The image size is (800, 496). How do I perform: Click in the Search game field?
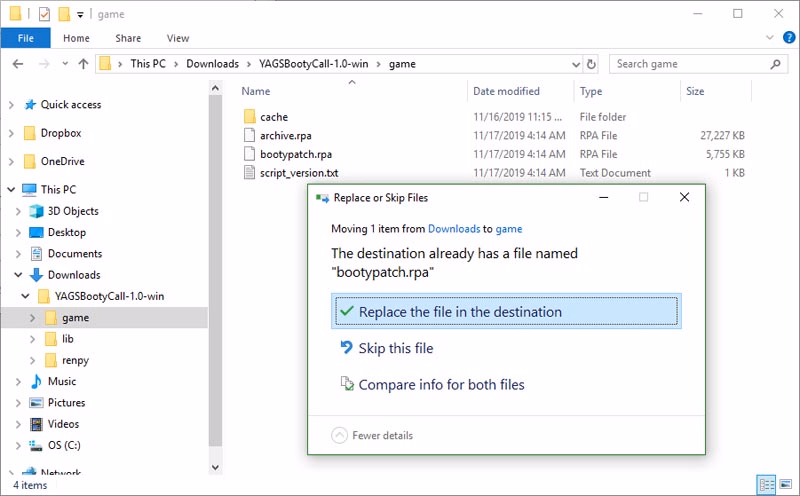[x=690, y=64]
